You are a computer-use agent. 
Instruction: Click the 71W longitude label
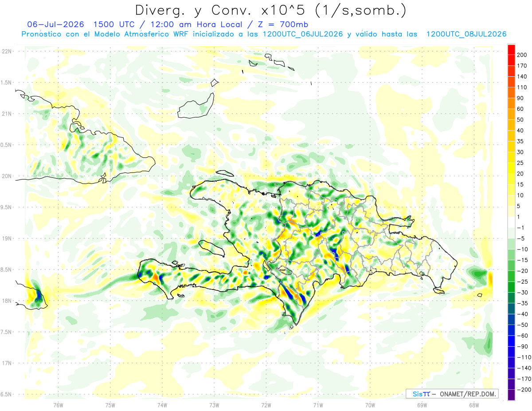(x=318, y=404)
